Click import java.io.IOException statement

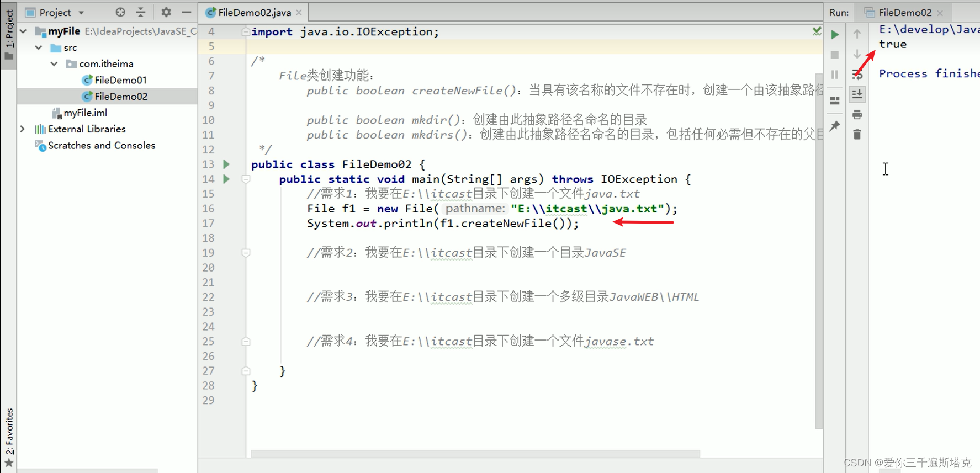coord(345,32)
